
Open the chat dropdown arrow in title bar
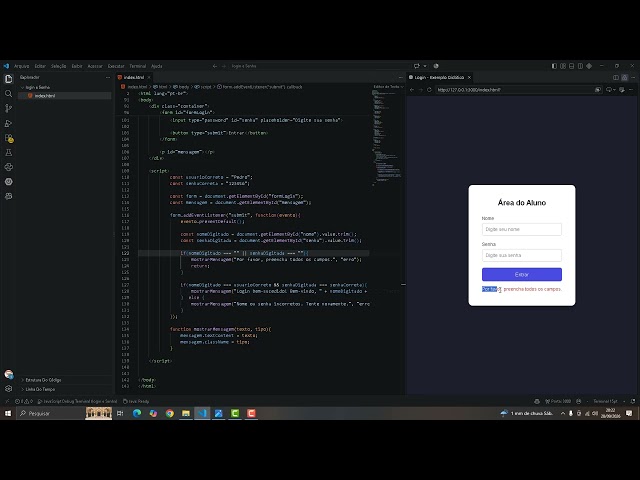pos(425,66)
